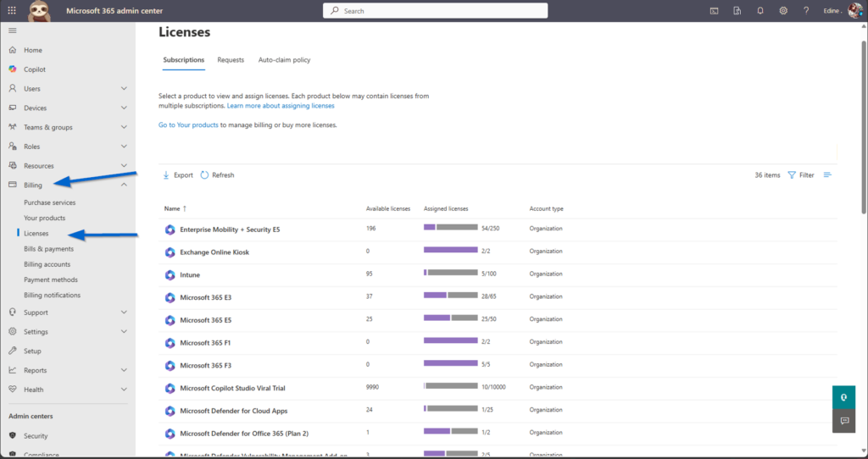868x459 pixels.
Task: Expand the Users menu chevron
Action: coord(124,88)
